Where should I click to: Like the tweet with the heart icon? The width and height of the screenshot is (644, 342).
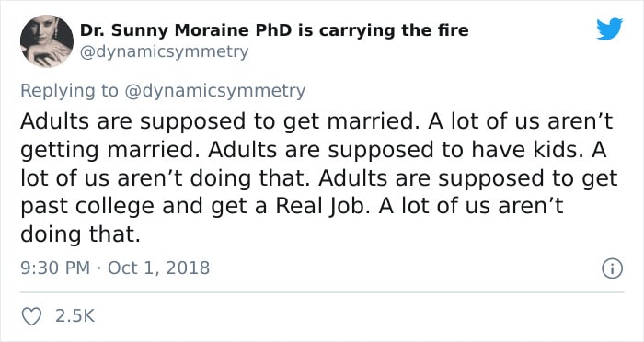(31, 316)
